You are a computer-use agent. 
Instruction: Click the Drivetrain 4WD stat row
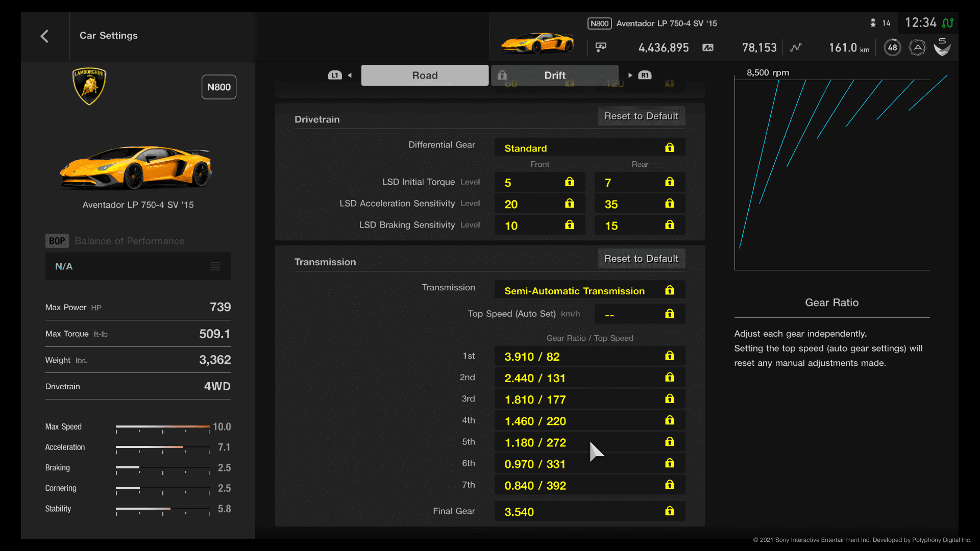click(138, 386)
